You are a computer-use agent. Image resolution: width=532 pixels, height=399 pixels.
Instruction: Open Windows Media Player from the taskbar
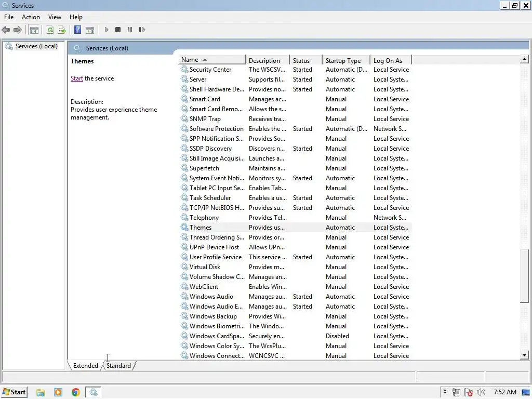click(58, 393)
